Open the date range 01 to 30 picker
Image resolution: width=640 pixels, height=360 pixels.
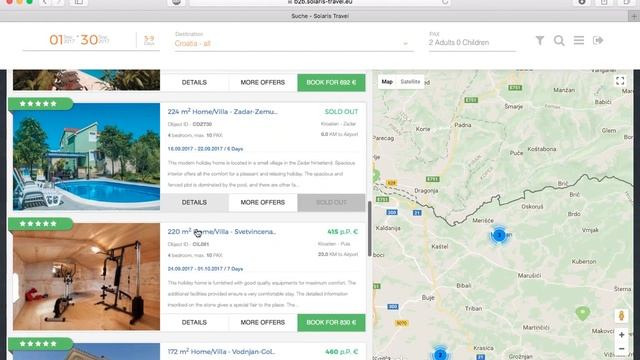pyautogui.click(x=79, y=40)
